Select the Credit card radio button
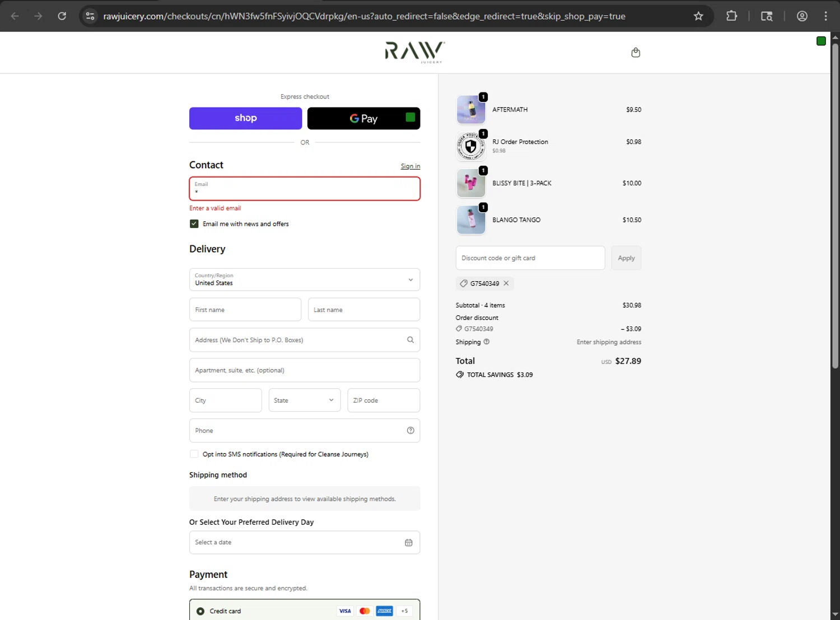This screenshot has height=620, width=840. coord(200,611)
